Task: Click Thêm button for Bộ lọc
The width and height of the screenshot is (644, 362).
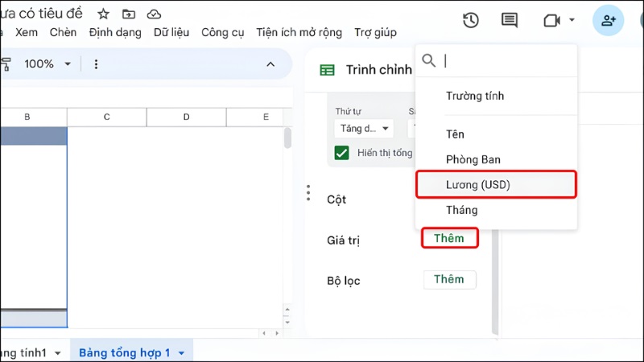Action: pyautogui.click(x=450, y=279)
